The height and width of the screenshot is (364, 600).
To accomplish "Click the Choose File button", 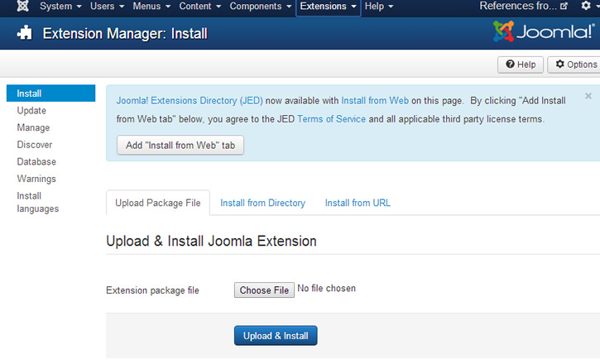I will point(264,290).
